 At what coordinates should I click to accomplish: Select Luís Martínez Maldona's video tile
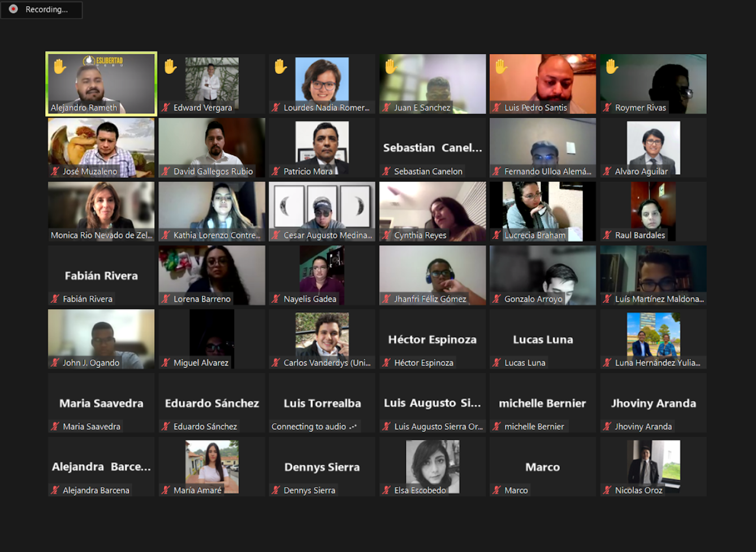click(x=654, y=275)
